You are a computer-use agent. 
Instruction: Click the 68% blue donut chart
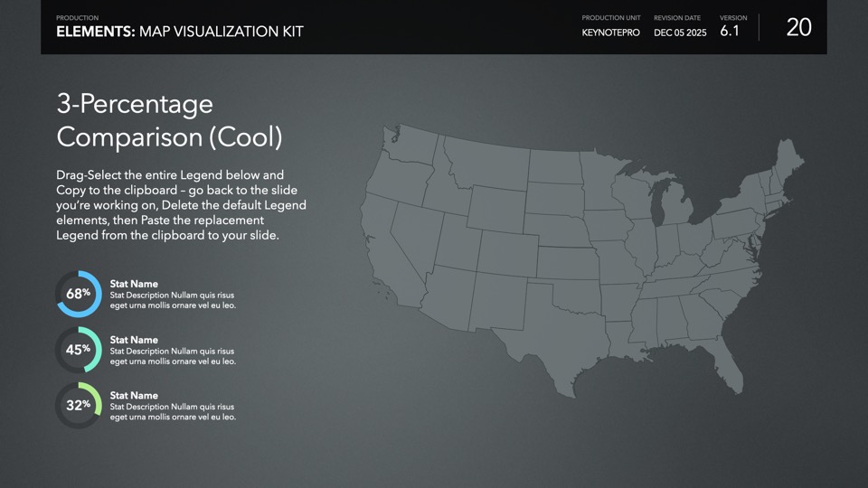pyautogui.click(x=79, y=294)
